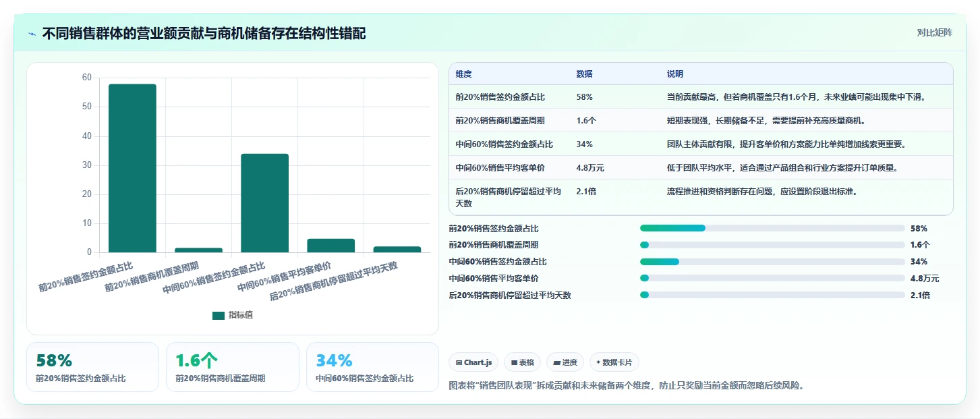This screenshot has height=419, width=980.
Task: Click table cell 中间60%销售平均客单价
Action: pyautogui.click(x=500, y=168)
